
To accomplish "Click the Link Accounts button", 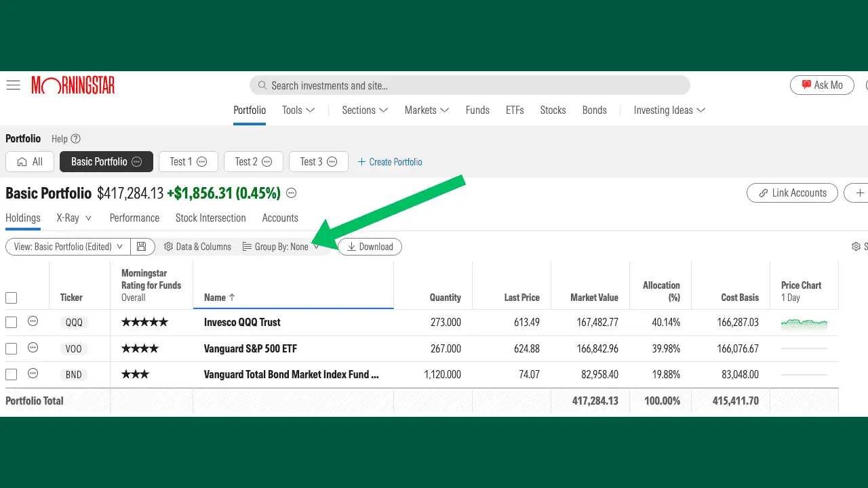I will click(x=792, y=192).
